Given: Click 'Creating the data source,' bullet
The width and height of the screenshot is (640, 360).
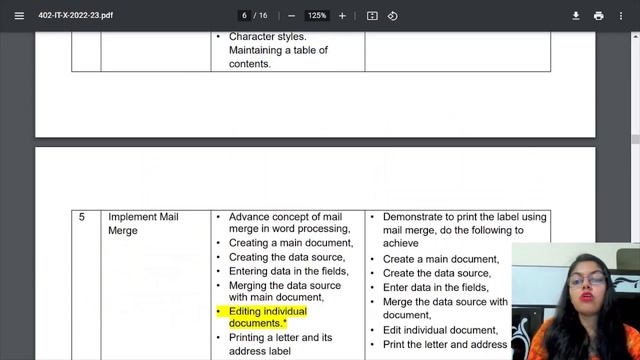Looking at the screenshot, I should pos(287,257).
